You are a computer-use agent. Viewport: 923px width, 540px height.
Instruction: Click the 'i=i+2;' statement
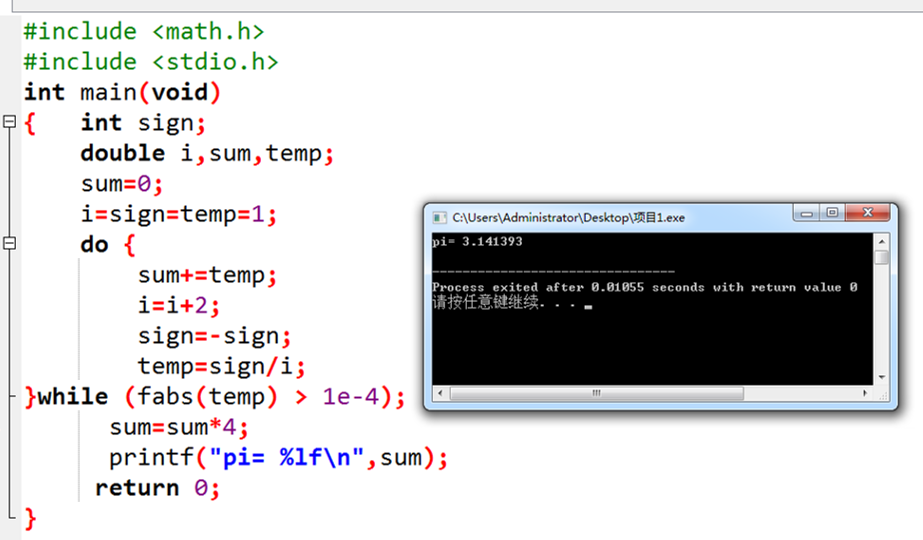point(179,306)
